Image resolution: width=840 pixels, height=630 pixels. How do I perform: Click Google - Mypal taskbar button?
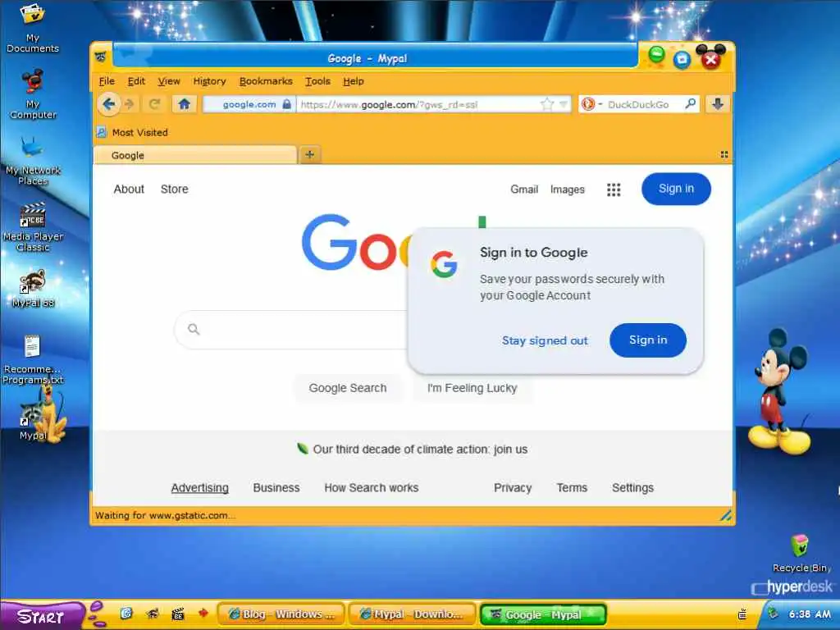pos(543,614)
